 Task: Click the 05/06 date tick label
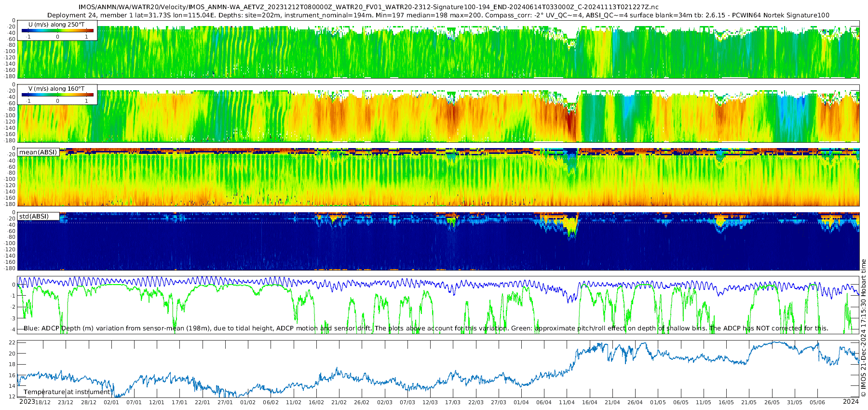(817, 402)
